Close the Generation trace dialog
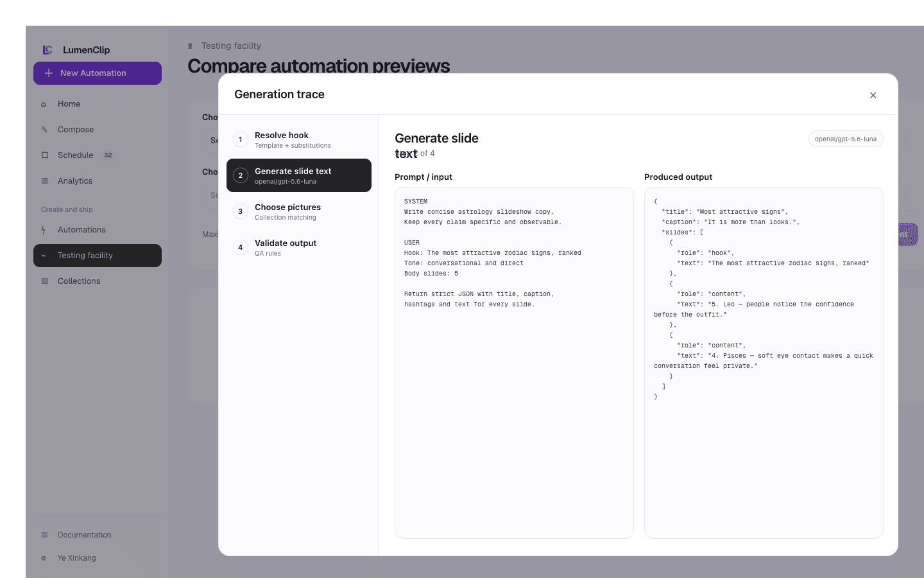 point(873,95)
